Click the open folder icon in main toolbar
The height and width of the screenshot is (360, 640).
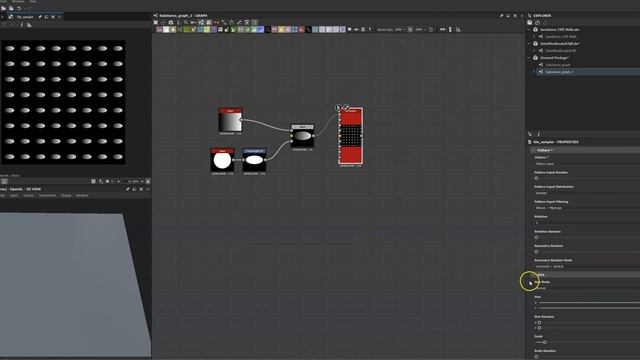tap(3, 8)
